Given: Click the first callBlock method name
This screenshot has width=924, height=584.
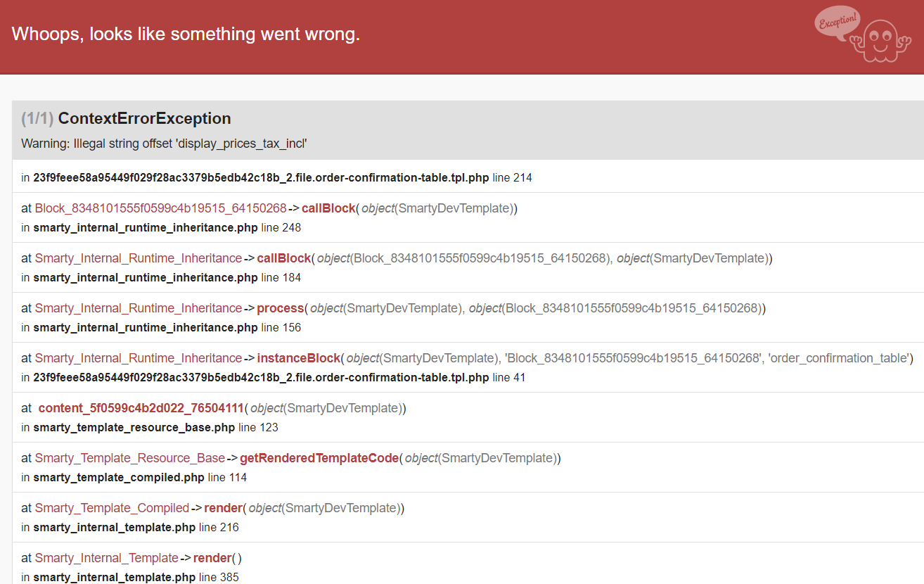Looking at the screenshot, I should (328, 208).
